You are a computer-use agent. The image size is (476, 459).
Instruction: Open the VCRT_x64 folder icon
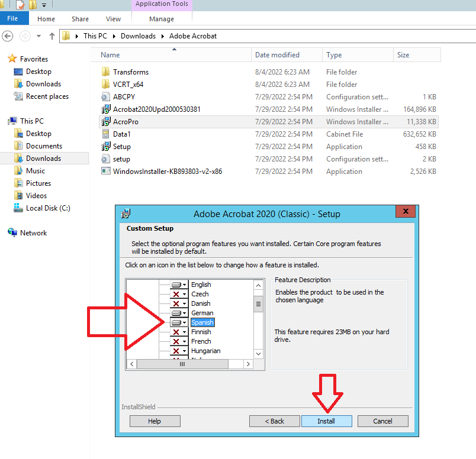[x=105, y=85]
